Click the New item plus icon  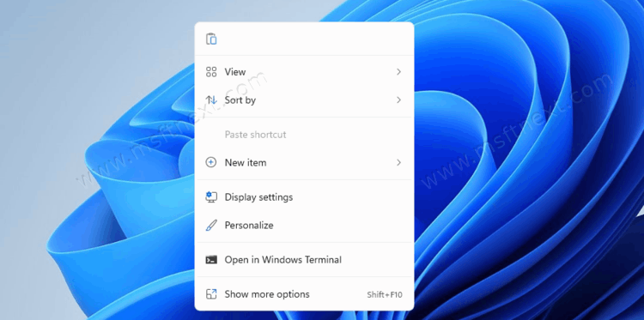(x=210, y=162)
